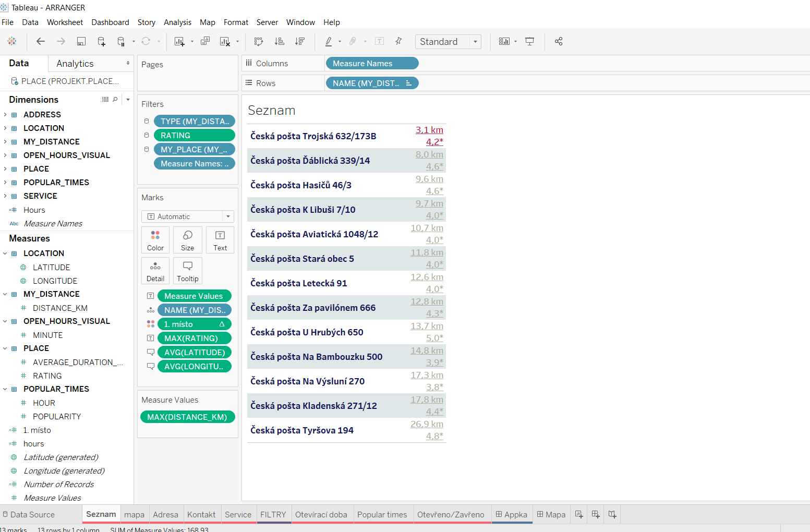
Task: Open the Text marks card
Action: (220, 240)
